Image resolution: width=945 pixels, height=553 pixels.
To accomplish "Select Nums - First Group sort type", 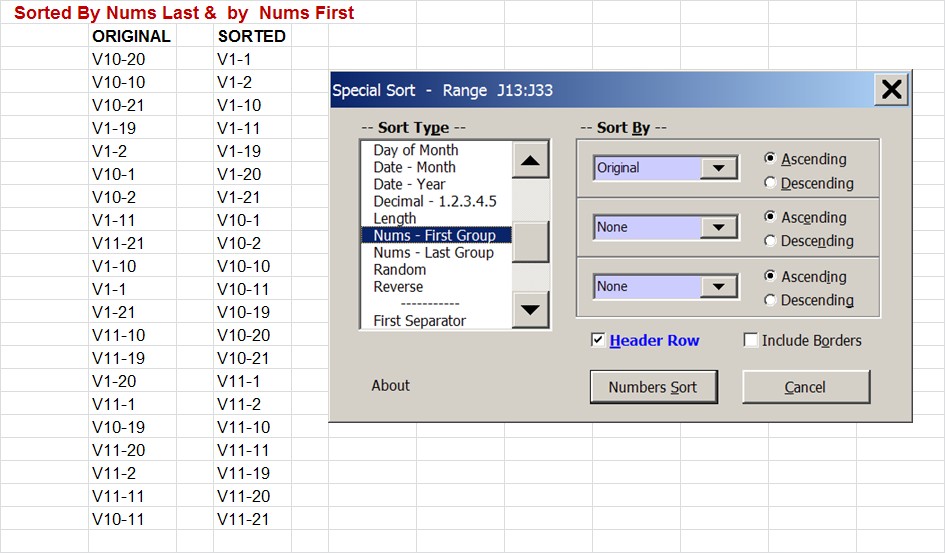I will pos(436,235).
